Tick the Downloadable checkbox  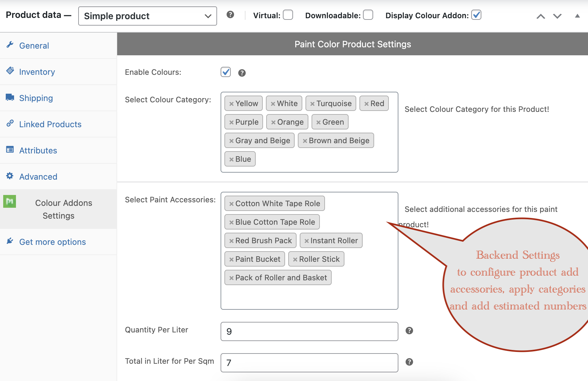(368, 15)
